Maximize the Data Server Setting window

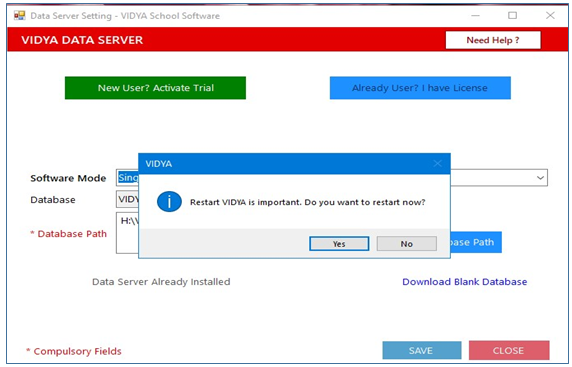tap(513, 16)
